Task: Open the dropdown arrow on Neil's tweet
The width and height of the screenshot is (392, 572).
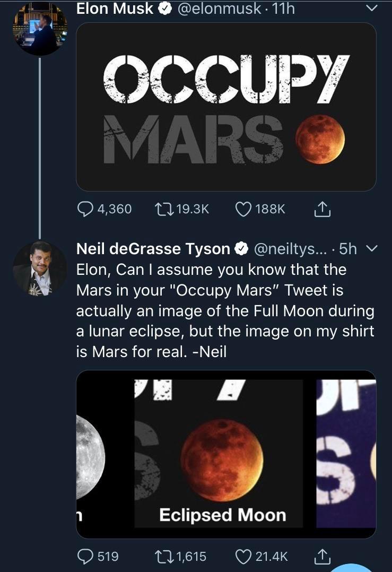Action: tap(372, 248)
